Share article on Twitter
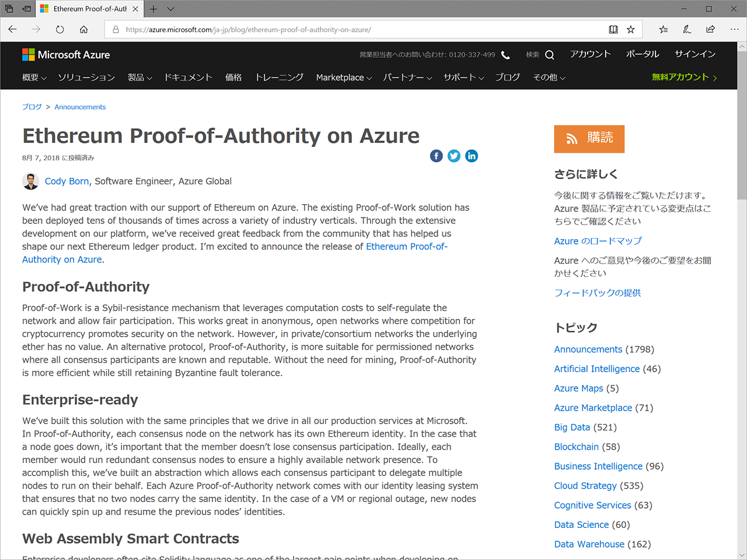Image resolution: width=747 pixels, height=560 pixels. [454, 156]
